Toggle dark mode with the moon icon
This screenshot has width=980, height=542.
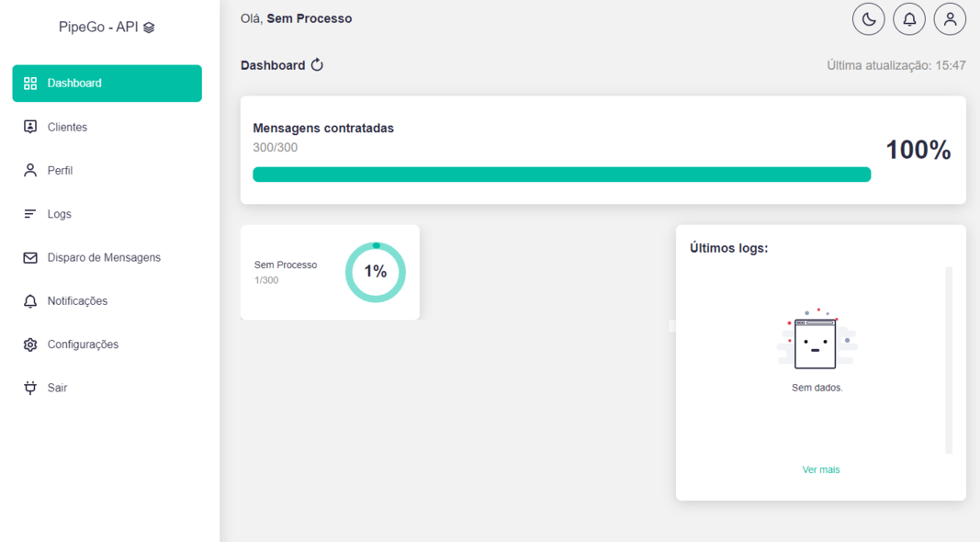pos(868,19)
